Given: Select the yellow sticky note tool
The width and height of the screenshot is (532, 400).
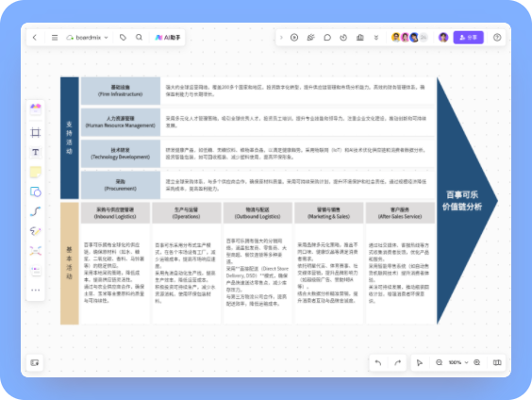Looking at the screenshot, I should [x=36, y=172].
